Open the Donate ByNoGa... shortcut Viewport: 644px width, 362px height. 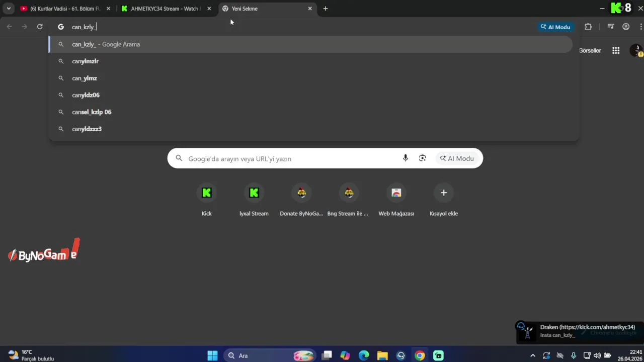point(301,200)
